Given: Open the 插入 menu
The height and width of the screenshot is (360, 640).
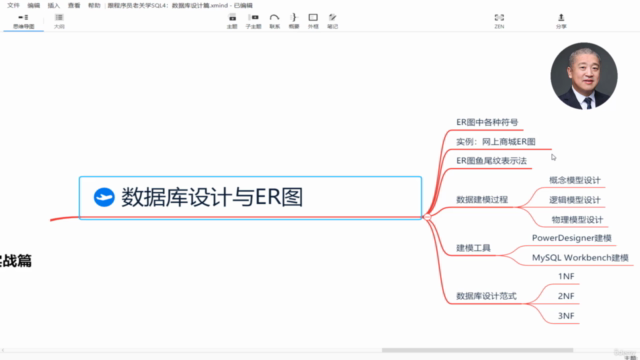Looking at the screenshot, I should click(x=53, y=5).
